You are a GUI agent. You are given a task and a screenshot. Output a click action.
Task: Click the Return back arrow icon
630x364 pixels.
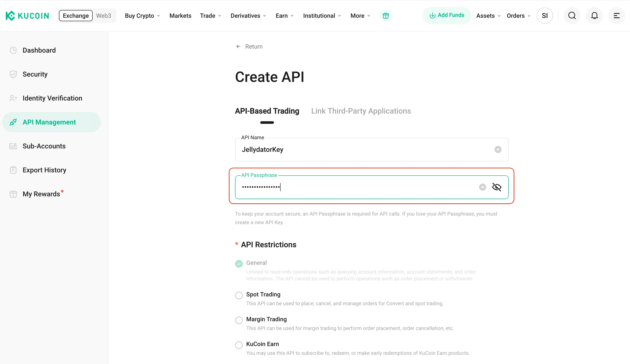pos(238,46)
